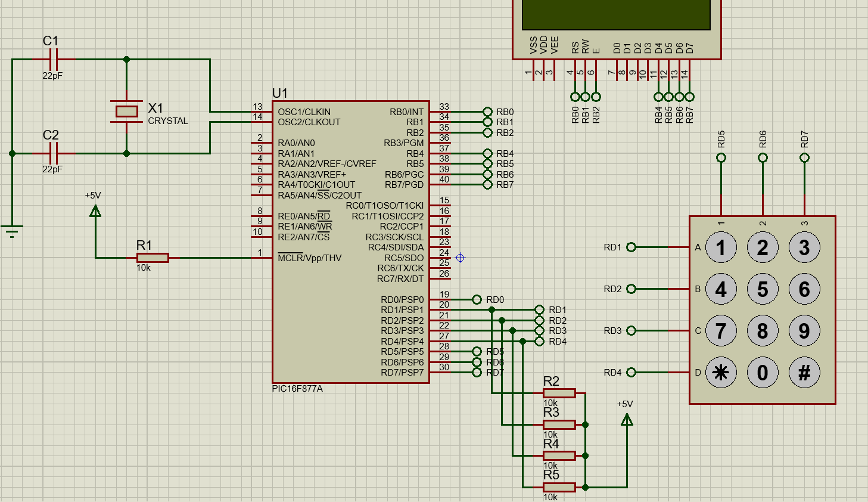Click the blue origin marker near RC5/SDO
Screen dimensions: 868x502
point(460,258)
